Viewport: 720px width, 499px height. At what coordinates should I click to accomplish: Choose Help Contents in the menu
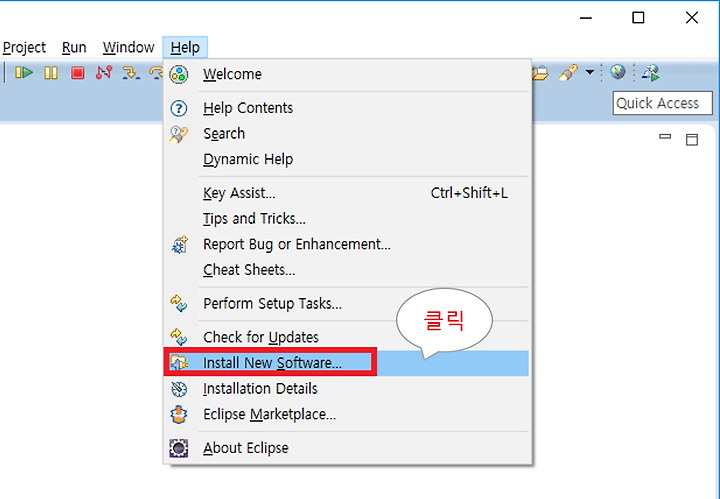pos(347,108)
